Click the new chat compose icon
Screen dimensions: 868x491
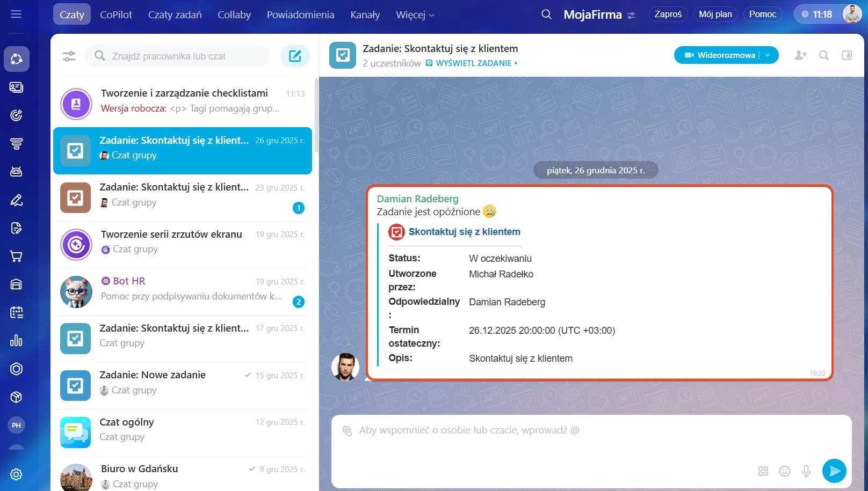tap(295, 56)
